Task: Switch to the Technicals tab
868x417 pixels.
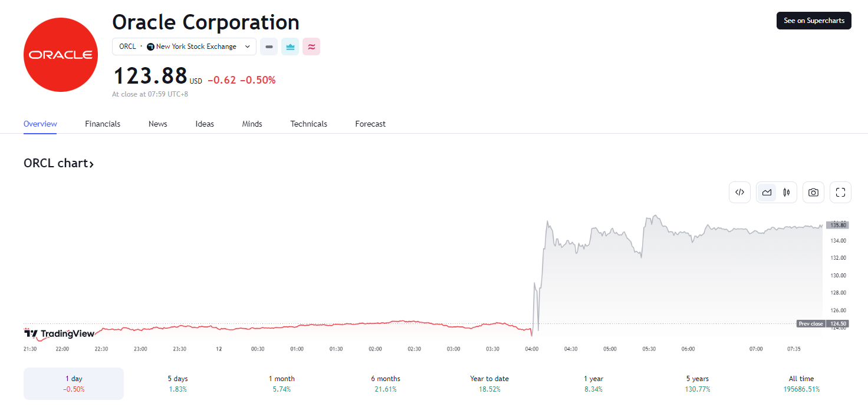Action: pyautogui.click(x=308, y=124)
